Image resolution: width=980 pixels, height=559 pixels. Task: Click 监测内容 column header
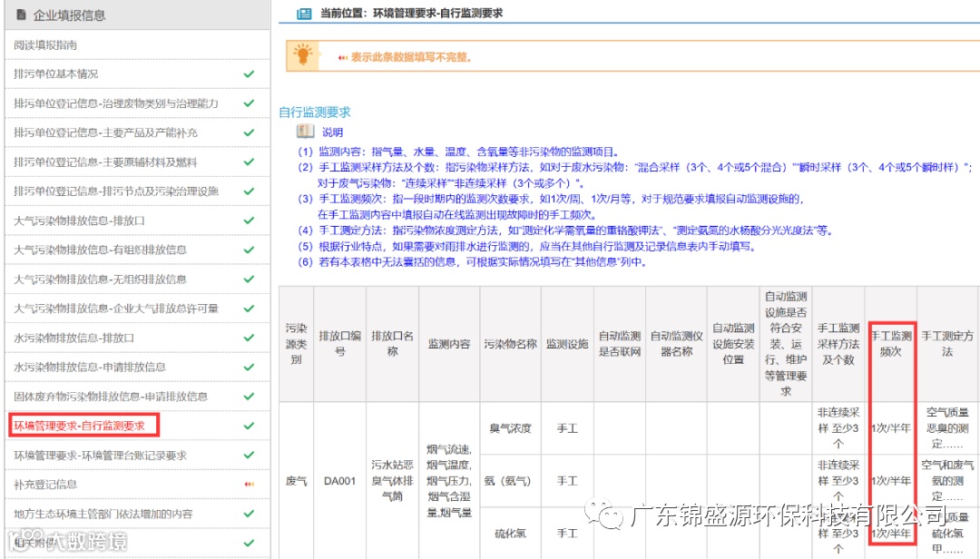[449, 344]
